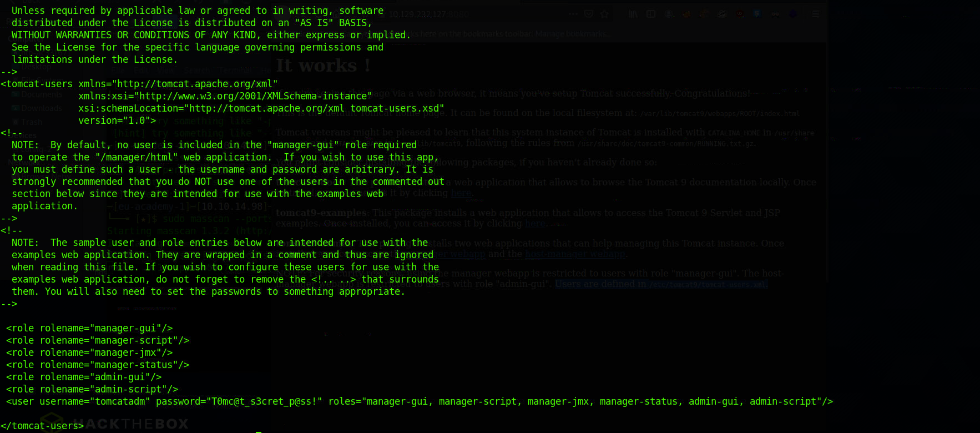Click the closing </tomcat-users> tag
980x433 pixels.
[42, 426]
